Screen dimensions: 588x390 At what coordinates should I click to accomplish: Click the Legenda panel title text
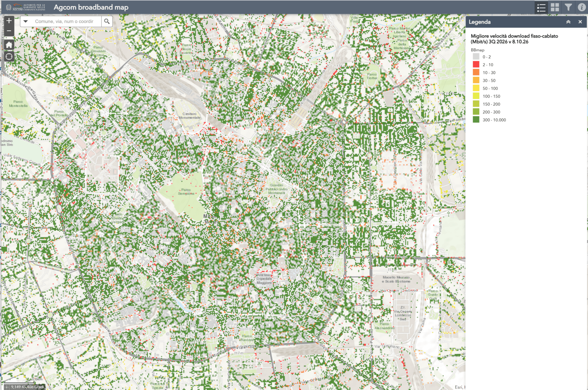point(480,22)
